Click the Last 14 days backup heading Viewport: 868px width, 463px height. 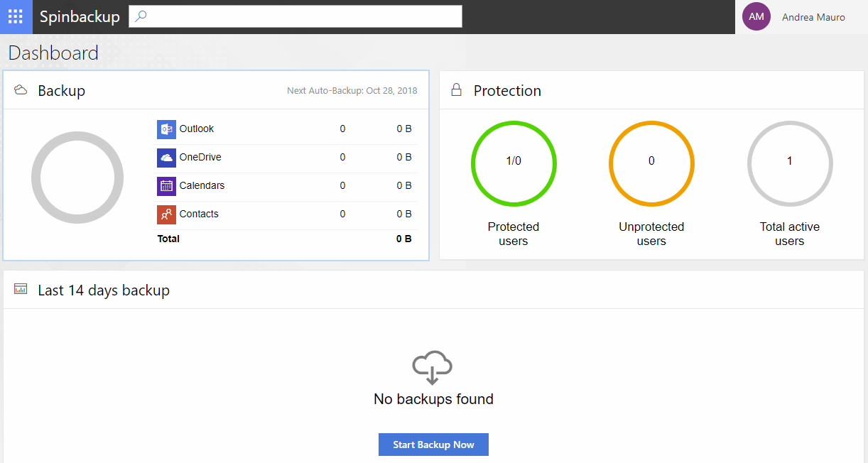coord(104,290)
